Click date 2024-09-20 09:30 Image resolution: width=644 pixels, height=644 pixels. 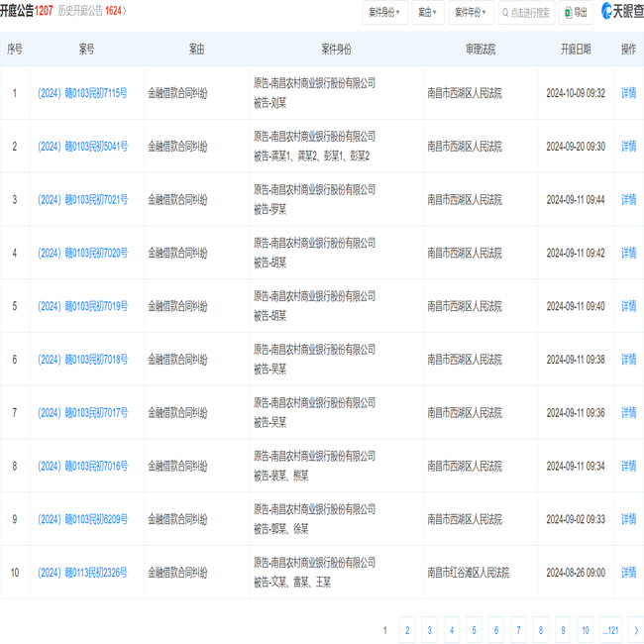pos(576,147)
